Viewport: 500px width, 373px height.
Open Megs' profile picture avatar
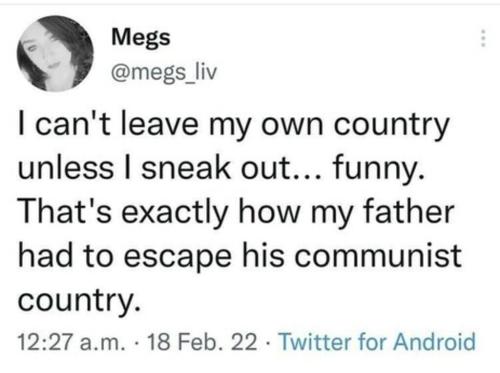tap(55, 53)
